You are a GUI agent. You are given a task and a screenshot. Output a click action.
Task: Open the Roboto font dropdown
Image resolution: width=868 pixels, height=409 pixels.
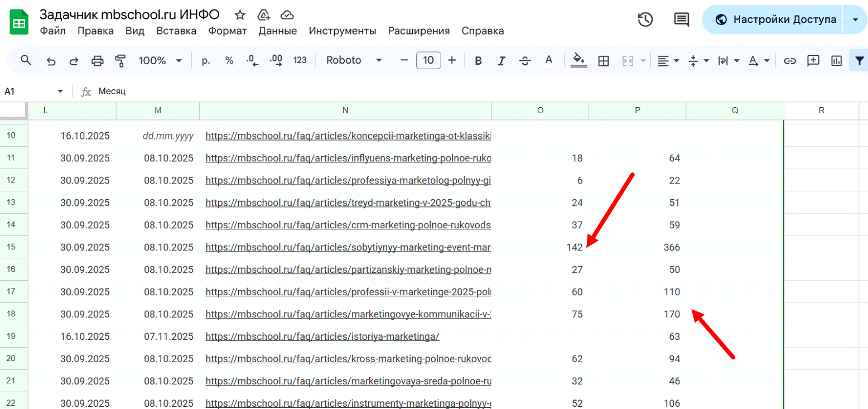(354, 60)
